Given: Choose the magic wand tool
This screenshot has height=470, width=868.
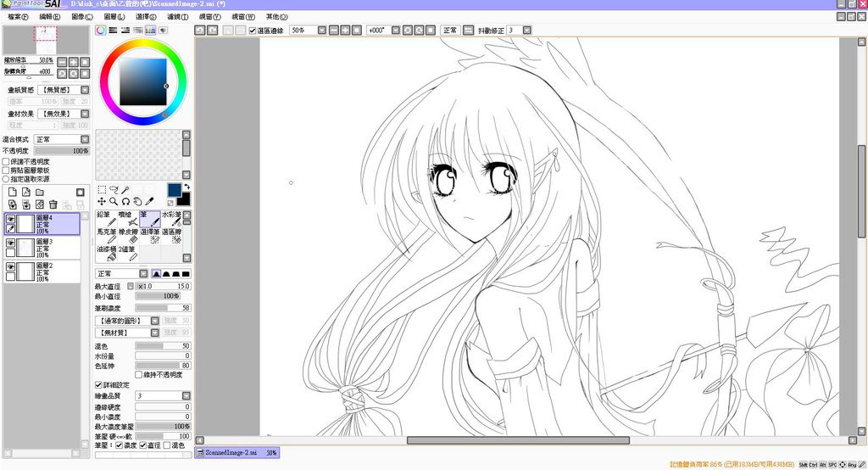Looking at the screenshot, I should click(x=125, y=189).
